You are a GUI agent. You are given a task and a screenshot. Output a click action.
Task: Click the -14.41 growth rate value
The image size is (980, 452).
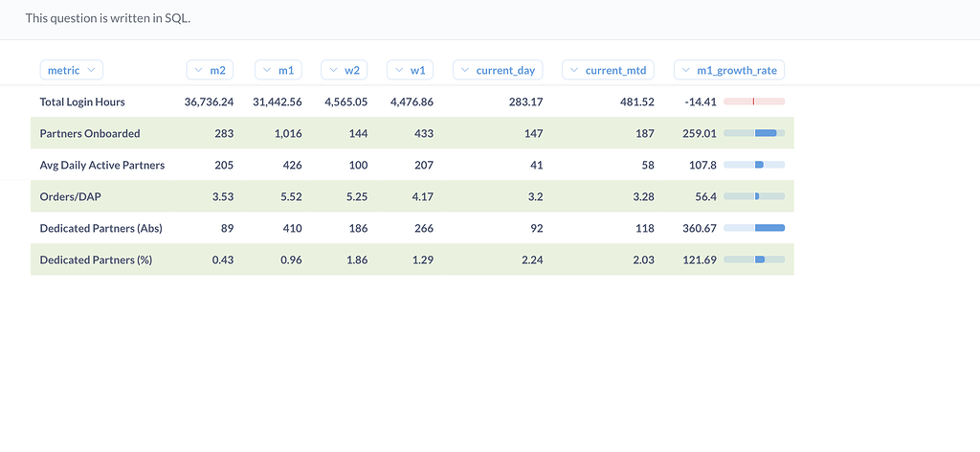pyautogui.click(x=701, y=102)
